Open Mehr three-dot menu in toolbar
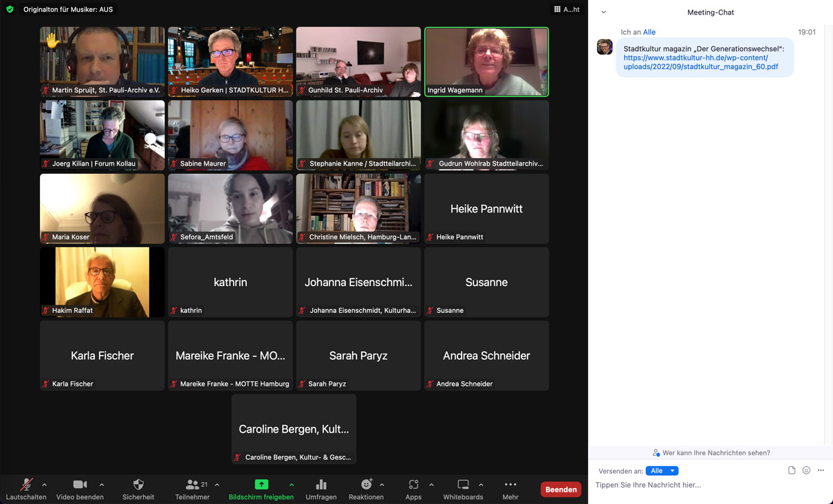Viewport: 833px width, 504px height. 510,489
